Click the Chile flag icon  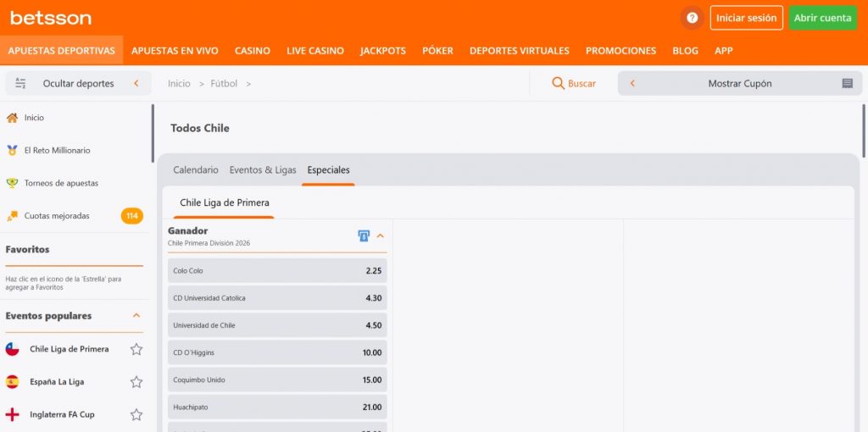click(x=12, y=349)
